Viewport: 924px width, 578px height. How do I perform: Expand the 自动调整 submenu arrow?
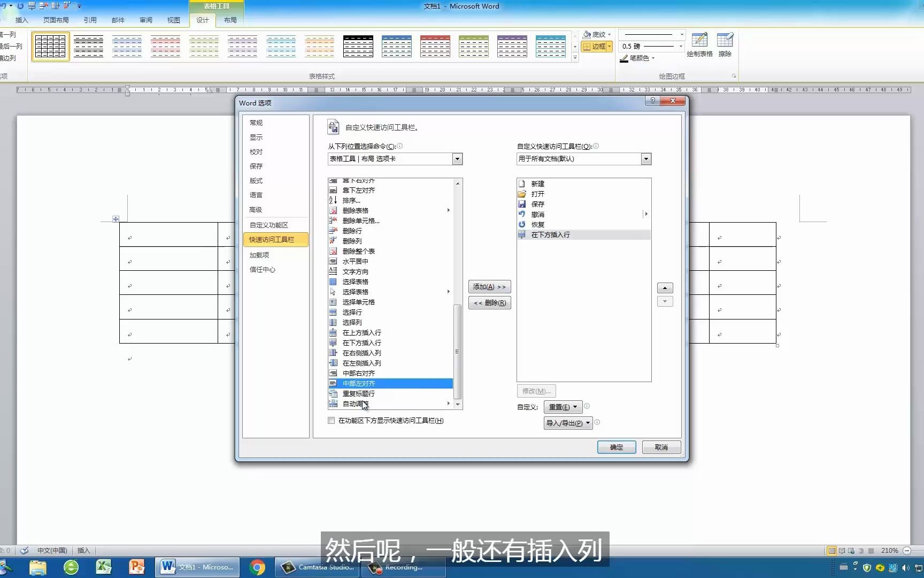pos(448,404)
